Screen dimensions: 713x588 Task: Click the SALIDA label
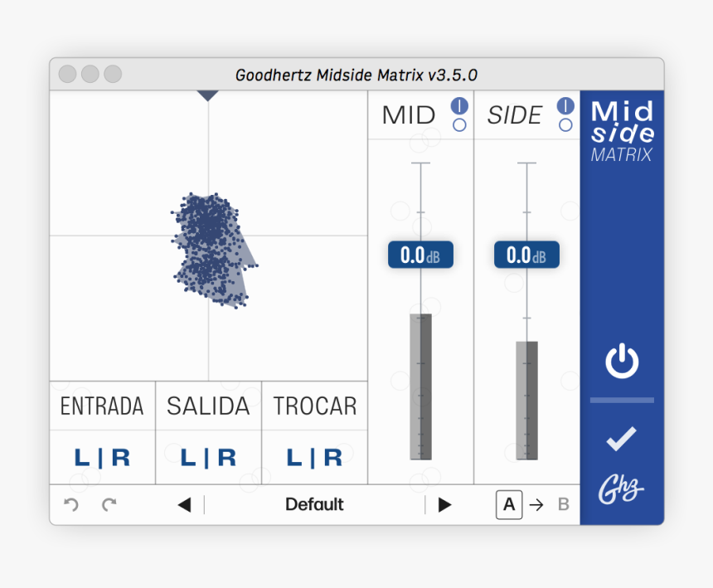click(208, 406)
